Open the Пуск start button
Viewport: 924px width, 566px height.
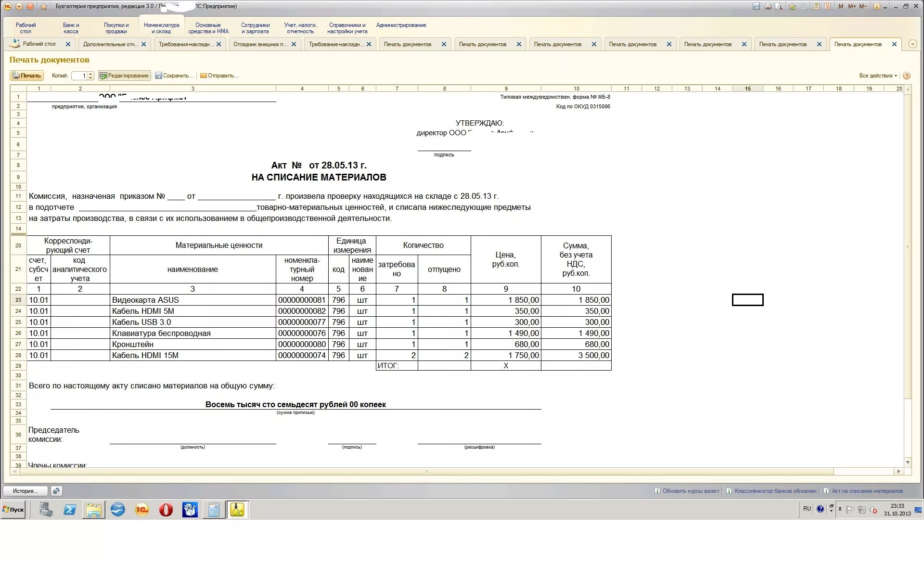point(13,510)
